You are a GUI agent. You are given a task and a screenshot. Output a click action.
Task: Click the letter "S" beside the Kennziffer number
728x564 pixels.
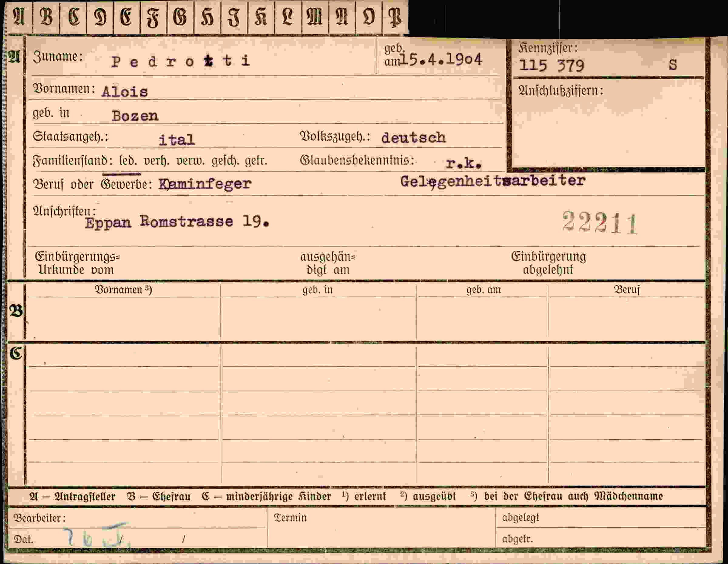673,65
